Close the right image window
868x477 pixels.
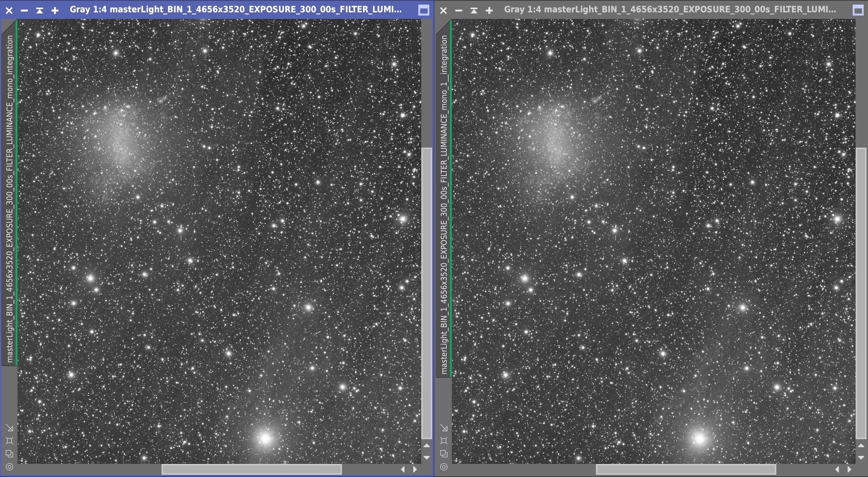[443, 10]
